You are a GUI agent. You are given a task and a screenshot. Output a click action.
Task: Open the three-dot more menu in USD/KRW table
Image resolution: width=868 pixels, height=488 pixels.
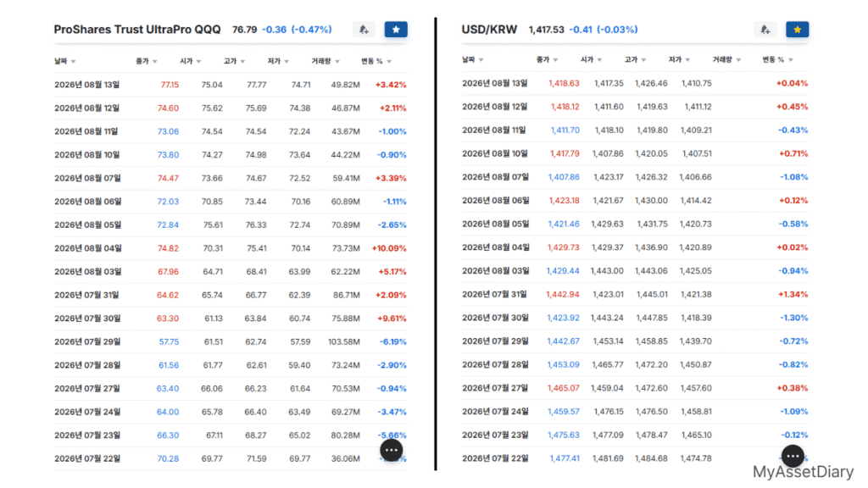point(793,457)
